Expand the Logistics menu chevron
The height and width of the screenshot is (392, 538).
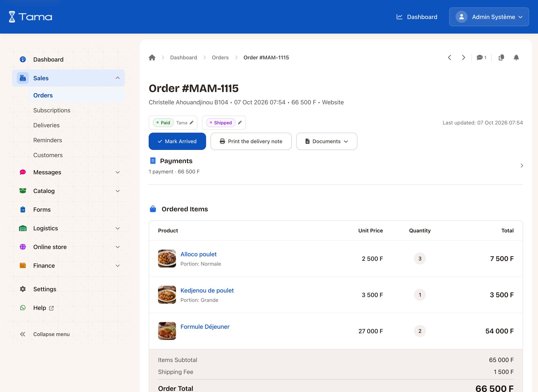pos(118,228)
